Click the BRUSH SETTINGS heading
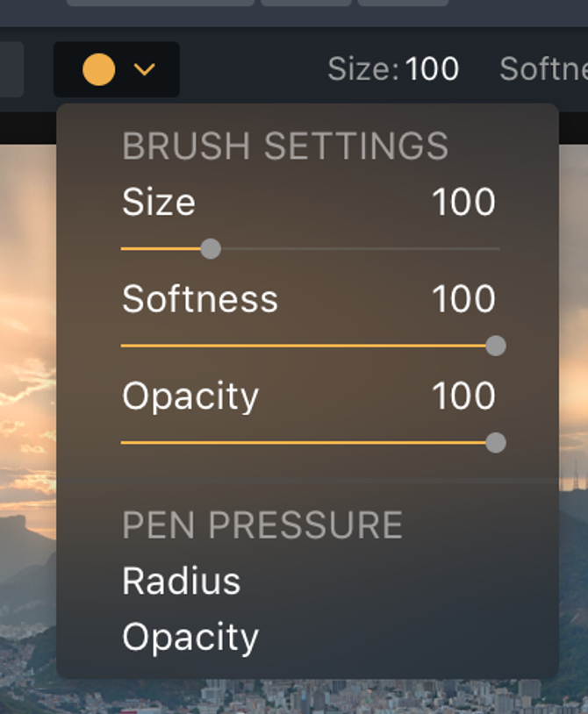This screenshot has height=714, width=588. point(285,146)
